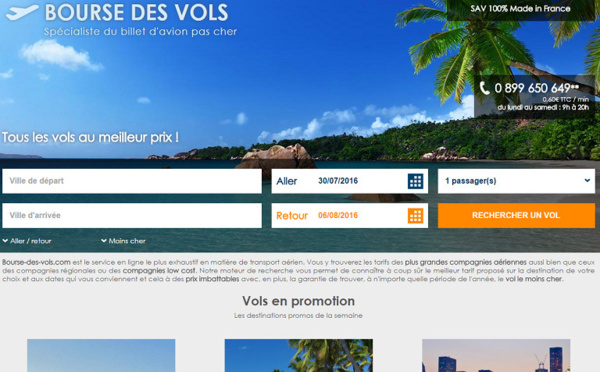The width and height of the screenshot is (600, 372).
Task: Focus the Ville d'arrivée field
Action: (132, 215)
